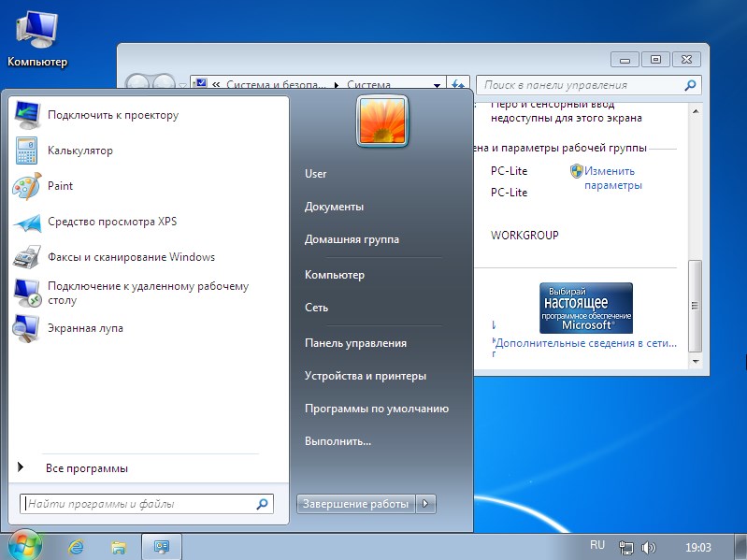The image size is (747, 560).
Task: Open Windows Explorer folder on the taskbar
Action: pos(118,548)
